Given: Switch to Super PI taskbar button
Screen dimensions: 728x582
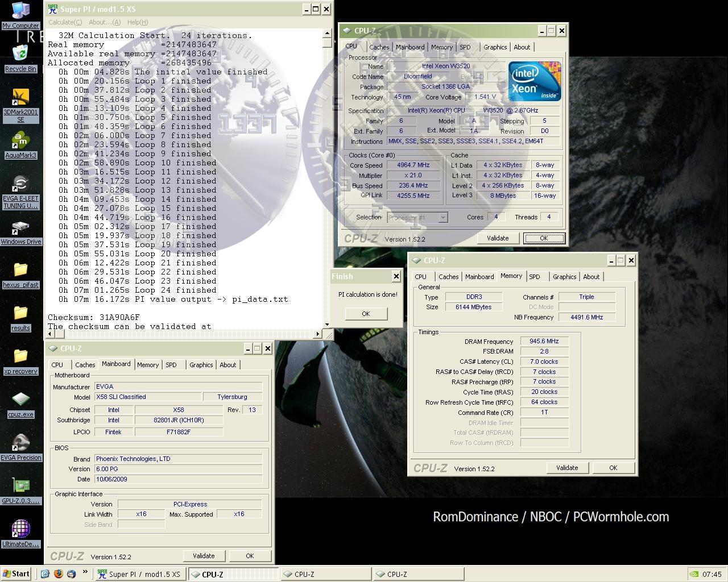Looking at the screenshot, I should (x=139, y=574).
